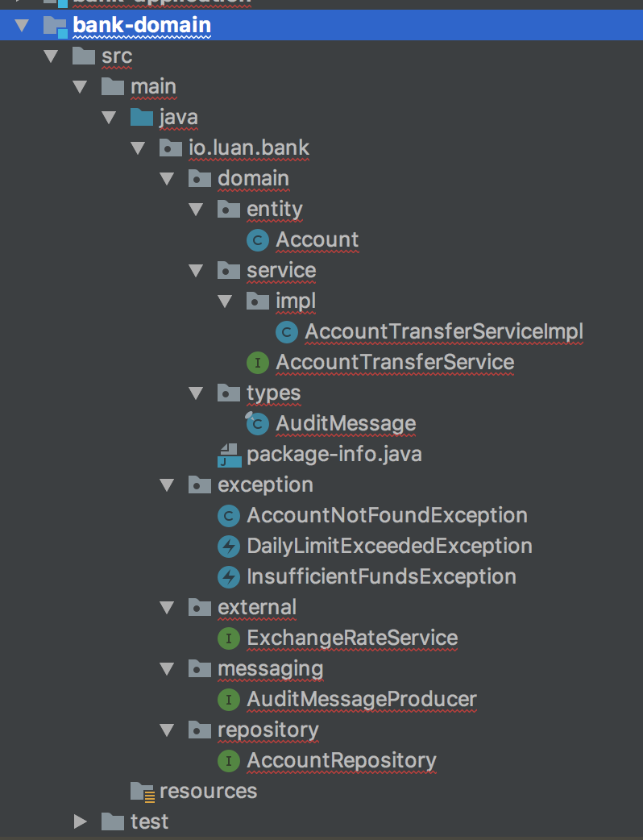Image resolution: width=643 pixels, height=840 pixels.
Task: Click the types package icon
Action: click(228, 393)
